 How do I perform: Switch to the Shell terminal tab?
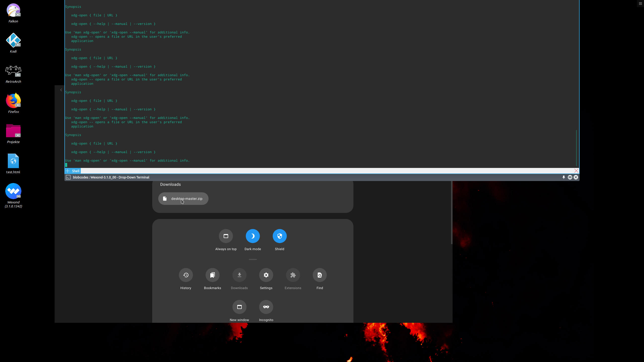pyautogui.click(x=75, y=171)
